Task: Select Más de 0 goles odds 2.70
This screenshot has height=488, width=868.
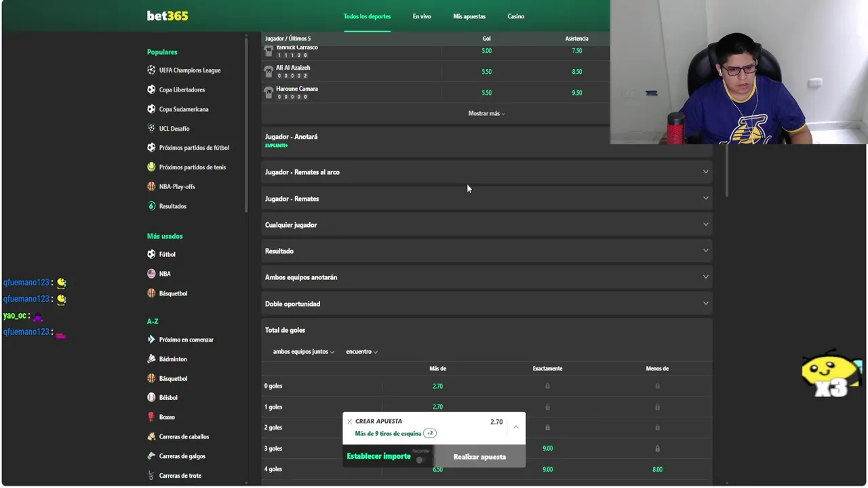Action: coord(437,386)
